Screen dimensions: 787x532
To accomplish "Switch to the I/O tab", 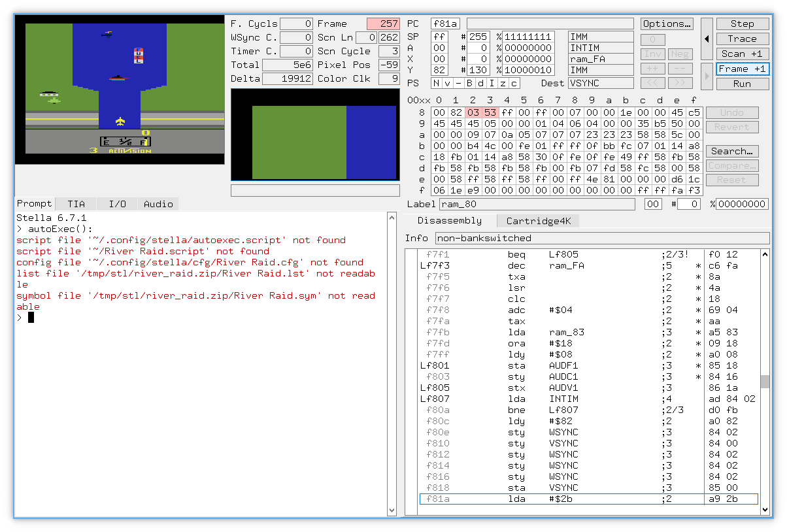I will pyautogui.click(x=117, y=204).
